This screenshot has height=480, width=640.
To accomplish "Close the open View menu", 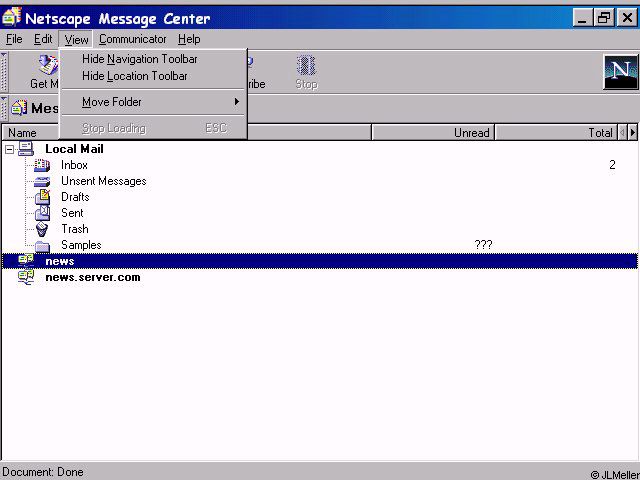I will 76,40.
